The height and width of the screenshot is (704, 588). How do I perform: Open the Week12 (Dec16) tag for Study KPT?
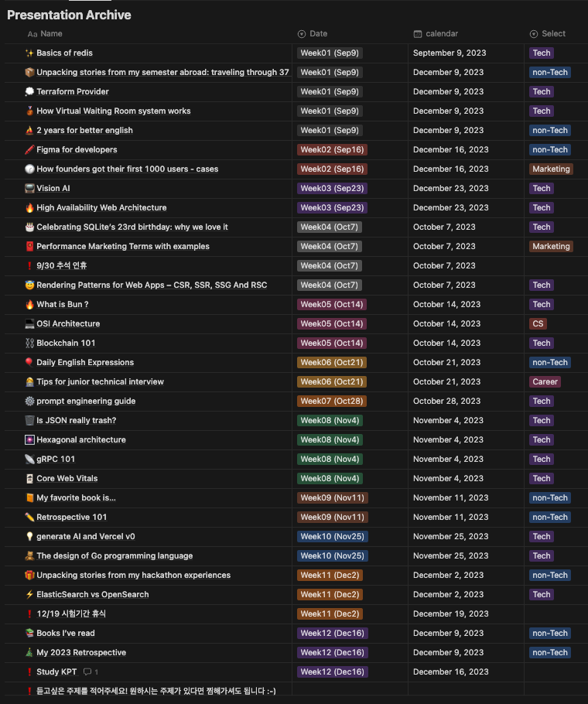point(332,672)
